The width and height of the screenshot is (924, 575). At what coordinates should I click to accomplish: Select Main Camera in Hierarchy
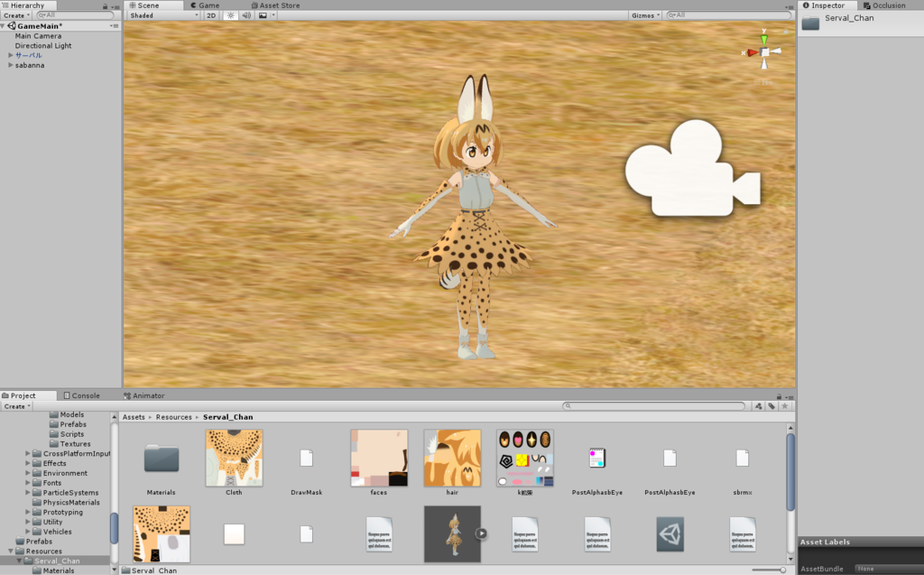tap(38, 36)
